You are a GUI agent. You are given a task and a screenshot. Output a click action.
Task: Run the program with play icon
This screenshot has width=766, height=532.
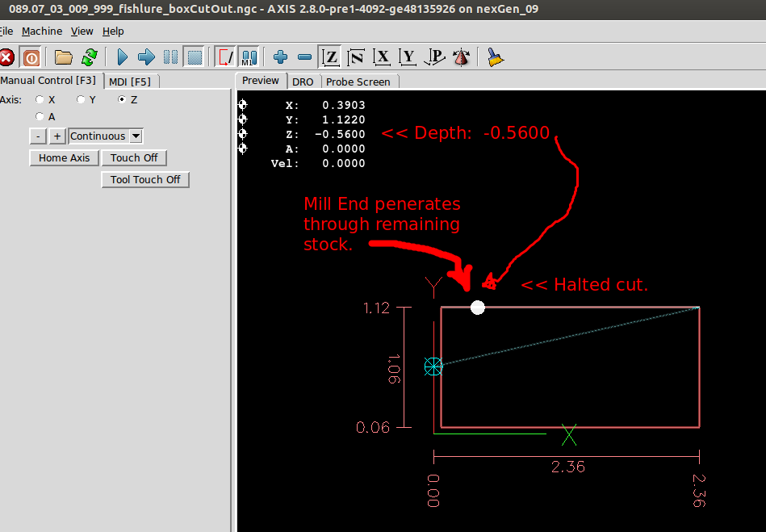point(123,57)
